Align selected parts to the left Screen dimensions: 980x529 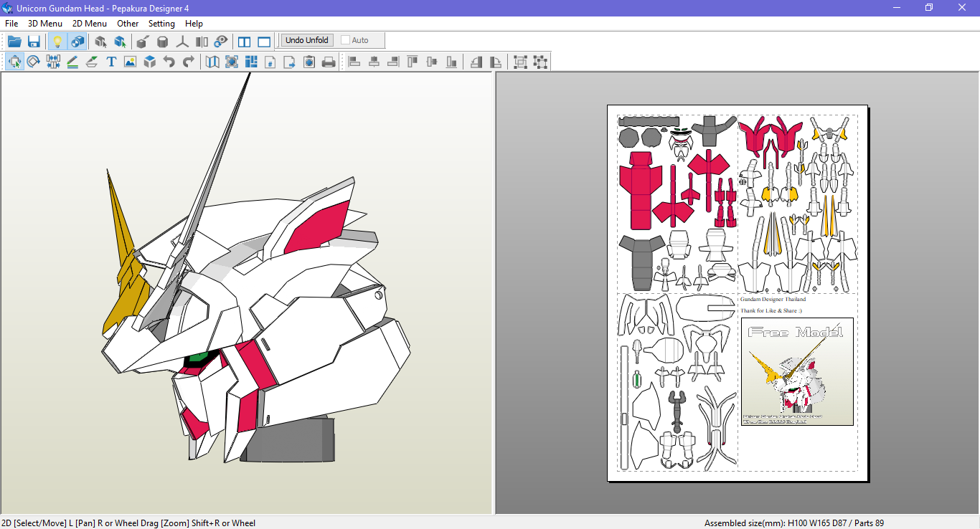coord(354,62)
